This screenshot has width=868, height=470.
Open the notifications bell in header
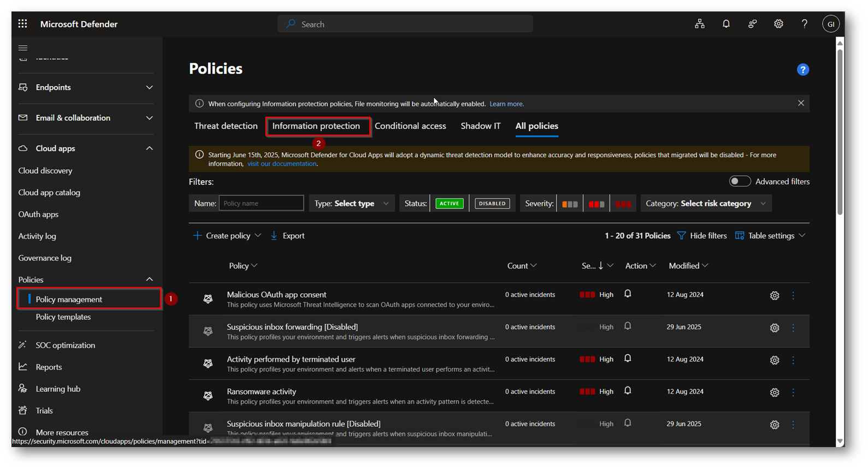pyautogui.click(x=726, y=23)
